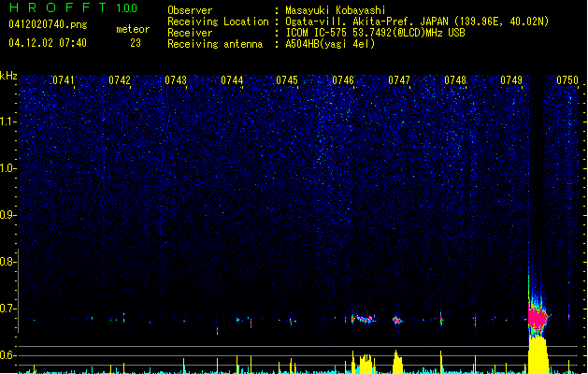The width and height of the screenshot is (588, 374).
Task: Click the 0750 time marker
Action: [x=567, y=80]
